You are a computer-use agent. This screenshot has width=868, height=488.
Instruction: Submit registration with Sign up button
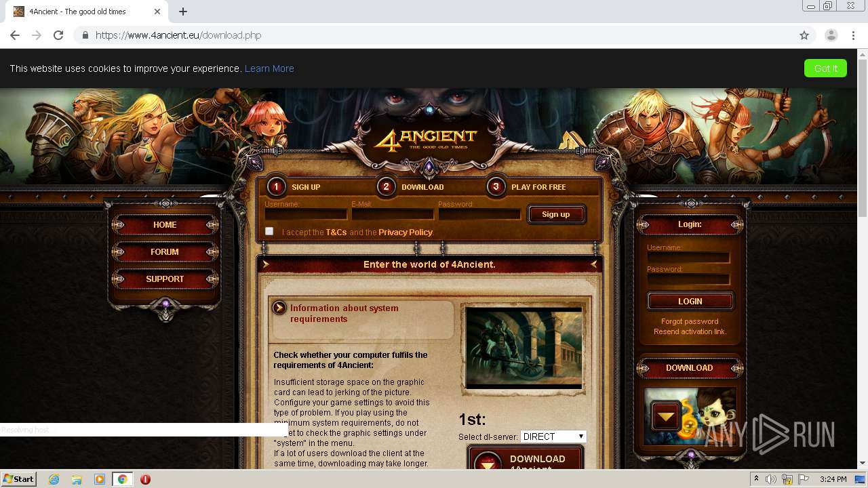click(555, 214)
